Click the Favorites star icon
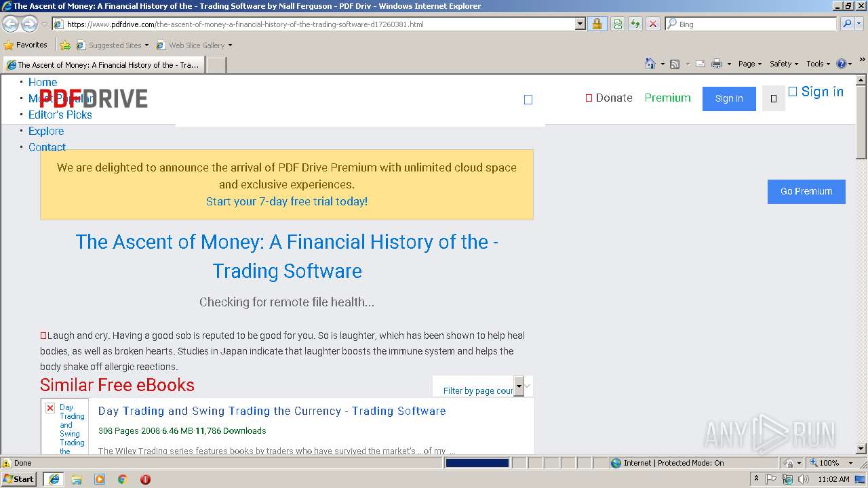 pyautogui.click(x=9, y=45)
